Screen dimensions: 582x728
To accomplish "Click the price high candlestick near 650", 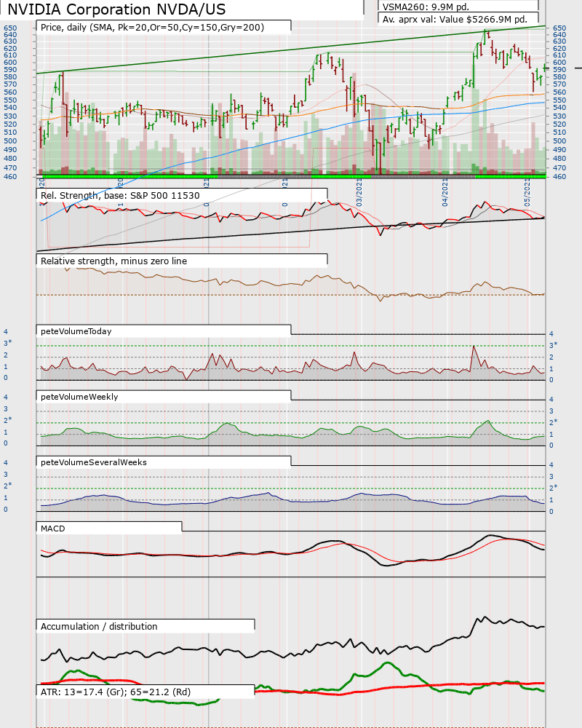I will pyautogui.click(x=485, y=36).
